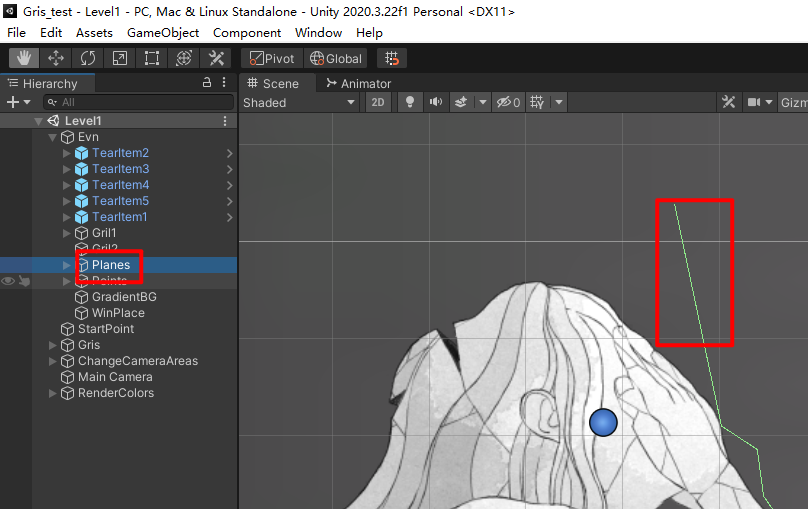Switch to the Animator tab
Screen dimensions: 808x509
point(359,83)
